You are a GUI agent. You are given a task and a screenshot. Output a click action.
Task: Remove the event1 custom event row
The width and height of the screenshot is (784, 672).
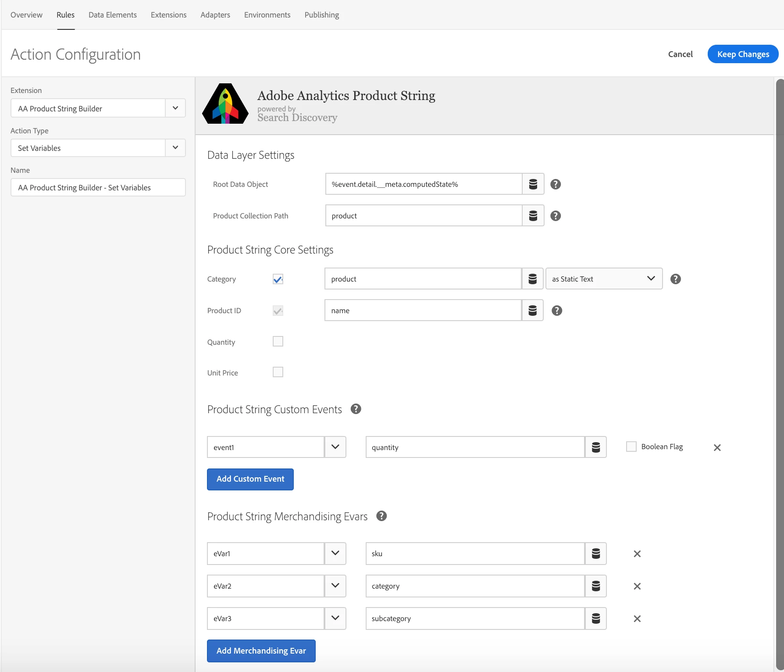(717, 447)
